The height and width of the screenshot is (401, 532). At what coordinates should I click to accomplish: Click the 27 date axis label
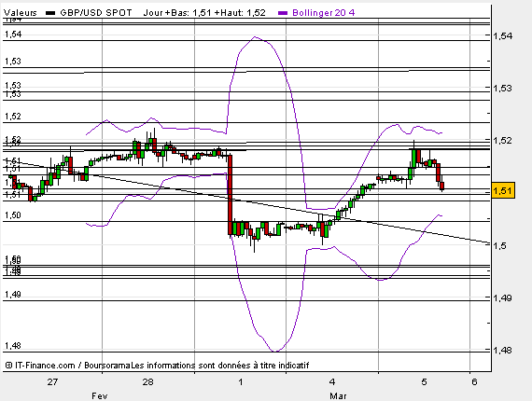[52, 382]
